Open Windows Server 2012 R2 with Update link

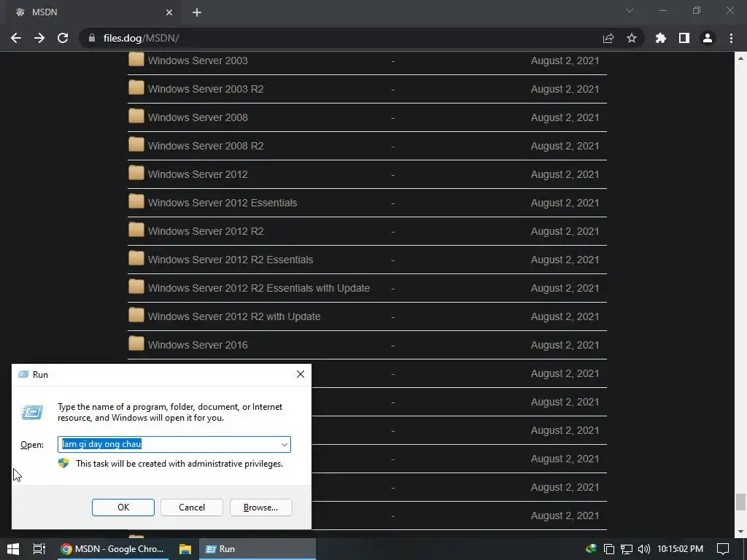[234, 316]
